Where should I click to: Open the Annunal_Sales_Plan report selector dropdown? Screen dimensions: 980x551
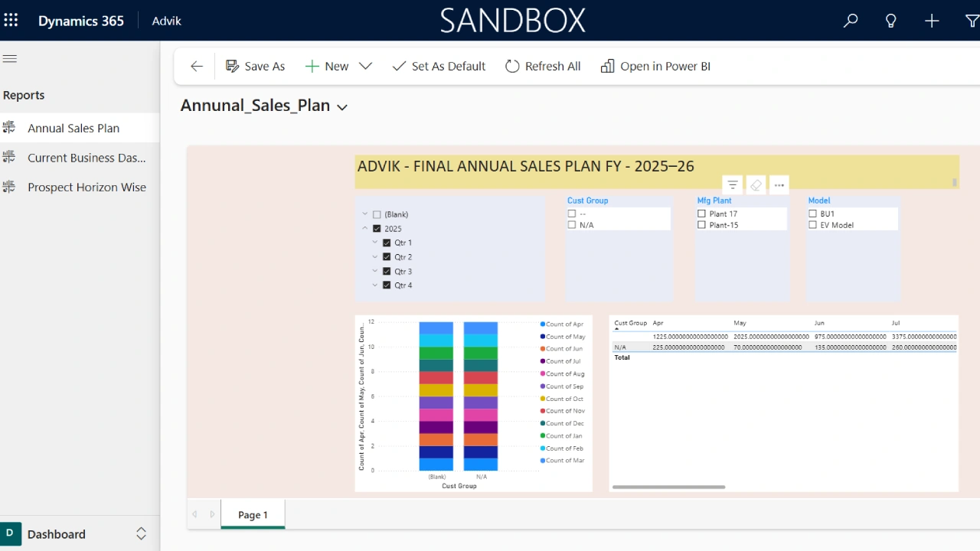pyautogui.click(x=342, y=107)
